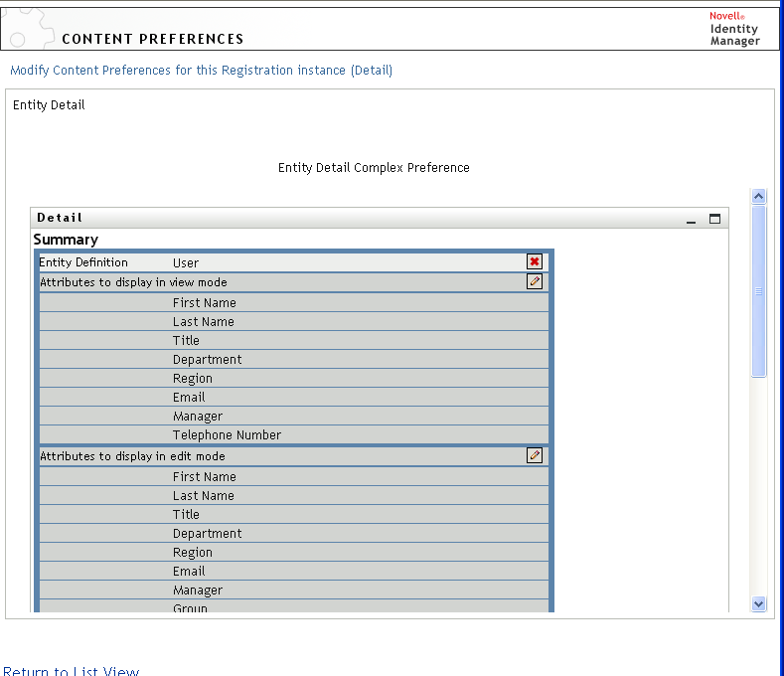The height and width of the screenshot is (676, 784).
Task: Edit attributes to display in view mode
Action: click(x=535, y=281)
